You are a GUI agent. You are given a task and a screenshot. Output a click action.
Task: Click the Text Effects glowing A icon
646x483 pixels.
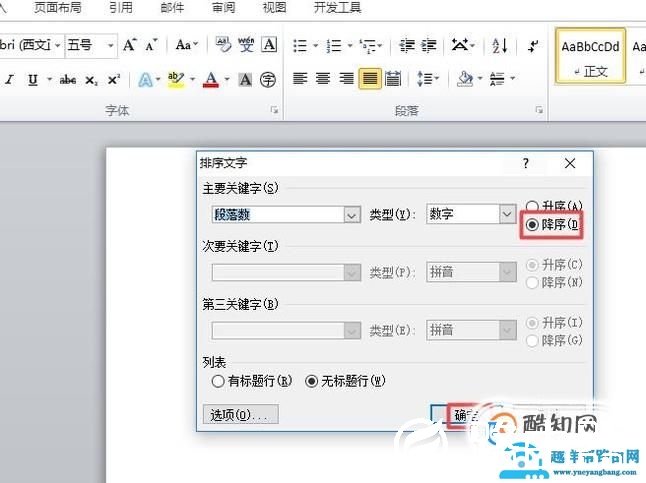(145, 79)
